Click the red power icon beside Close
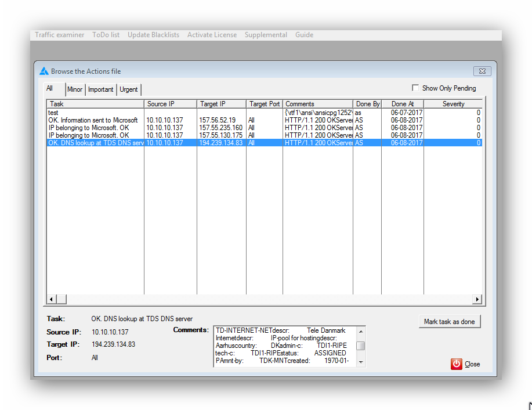 pos(457,364)
